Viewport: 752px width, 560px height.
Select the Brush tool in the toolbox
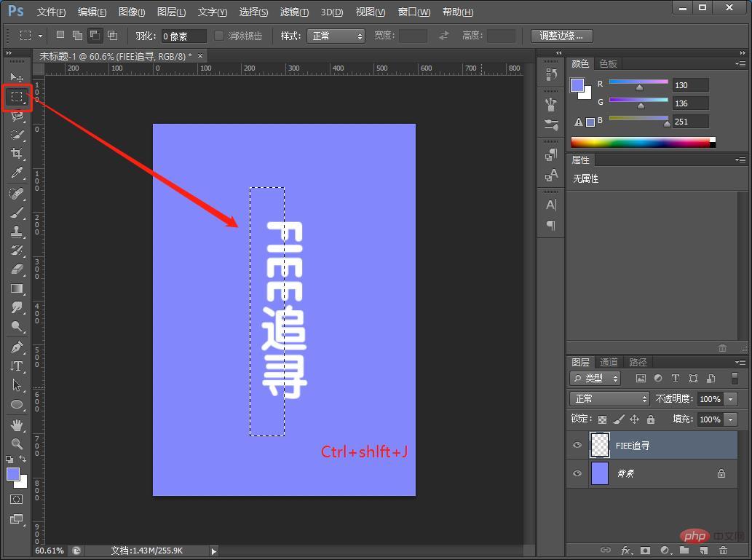17,213
